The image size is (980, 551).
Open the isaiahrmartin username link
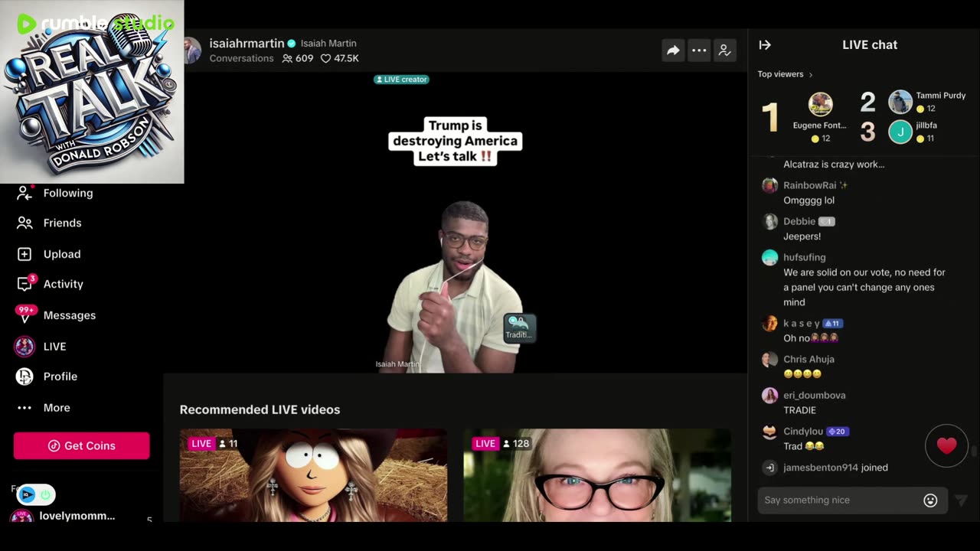(x=247, y=44)
